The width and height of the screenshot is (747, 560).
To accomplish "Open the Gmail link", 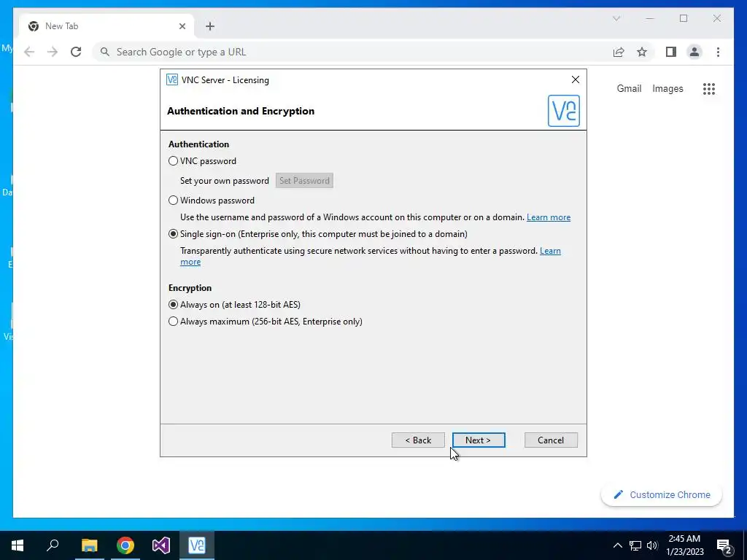I will (629, 88).
